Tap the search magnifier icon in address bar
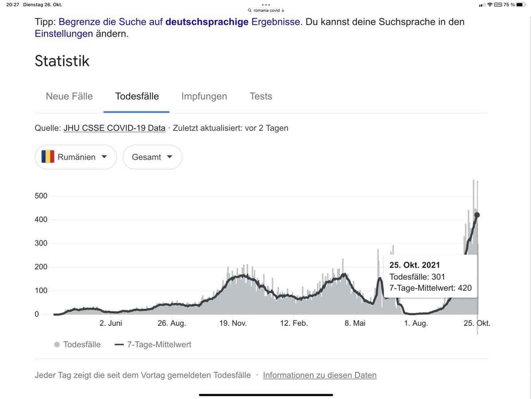Screen dimensions: 532x399 [x=250, y=10]
